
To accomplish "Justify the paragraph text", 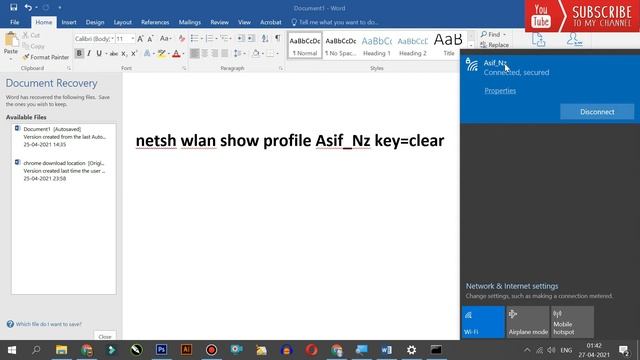I will pos(224,53).
